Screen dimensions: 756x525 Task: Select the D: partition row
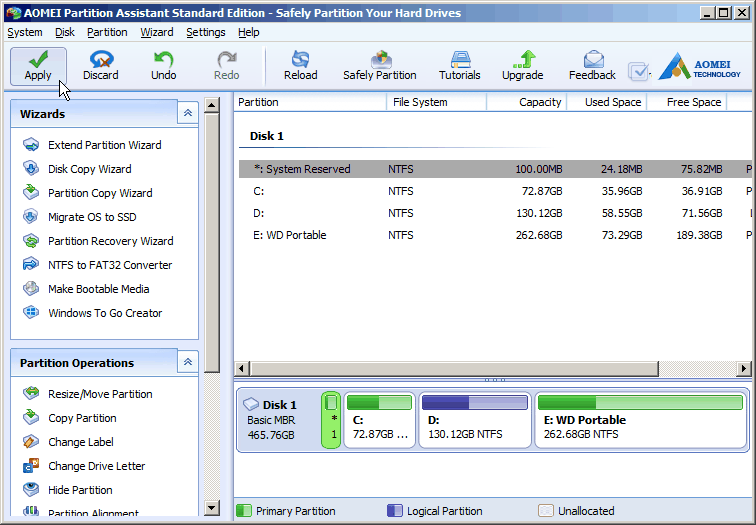[495, 213]
